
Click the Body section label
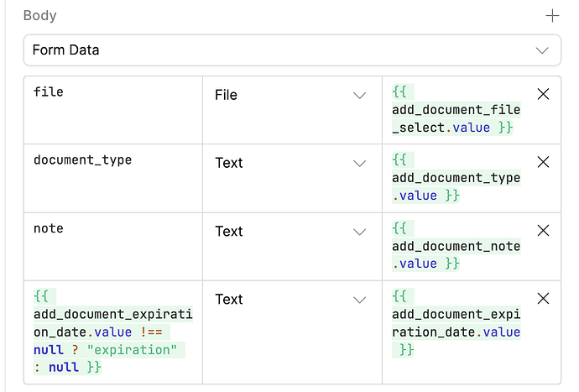40,15
